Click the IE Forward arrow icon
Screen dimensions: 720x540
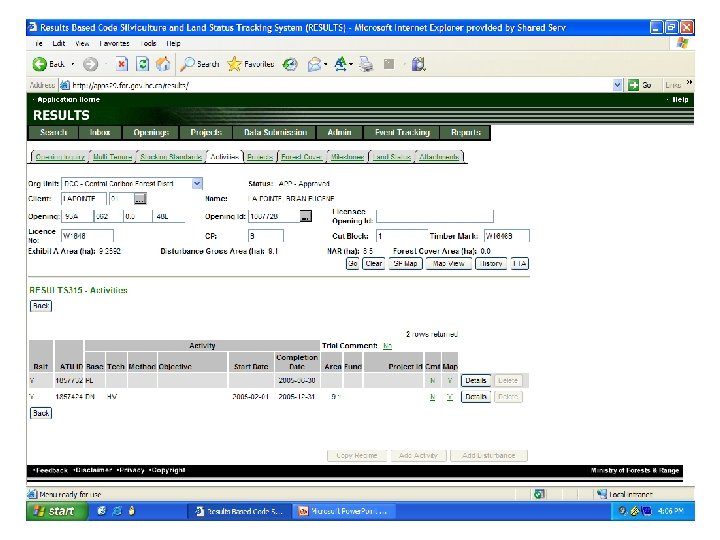click(90, 64)
